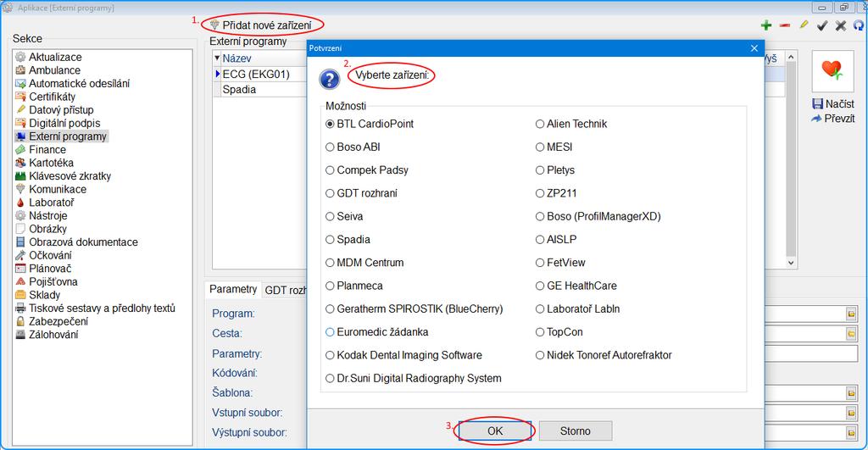
Task: Open Certifikáty section
Action: (x=46, y=97)
